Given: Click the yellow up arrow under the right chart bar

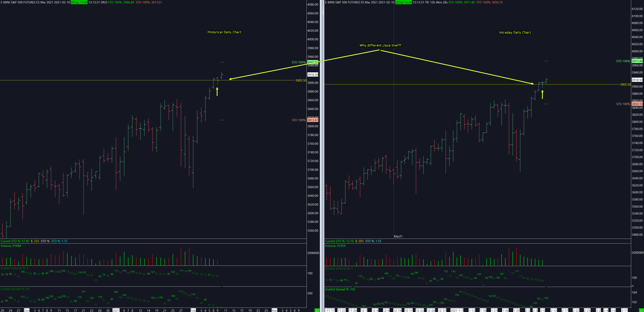Looking at the screenshot, I should (x=542, y=95).
